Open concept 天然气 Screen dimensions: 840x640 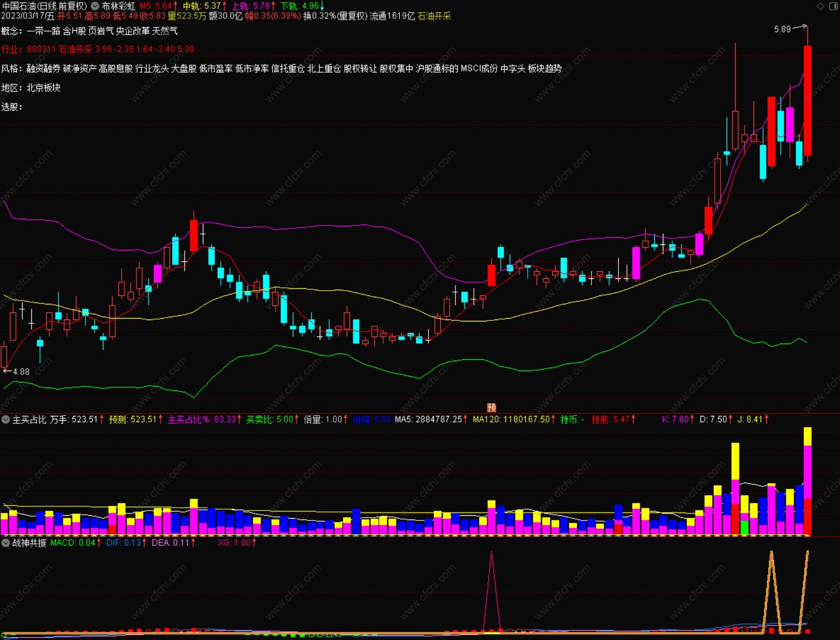165,31
